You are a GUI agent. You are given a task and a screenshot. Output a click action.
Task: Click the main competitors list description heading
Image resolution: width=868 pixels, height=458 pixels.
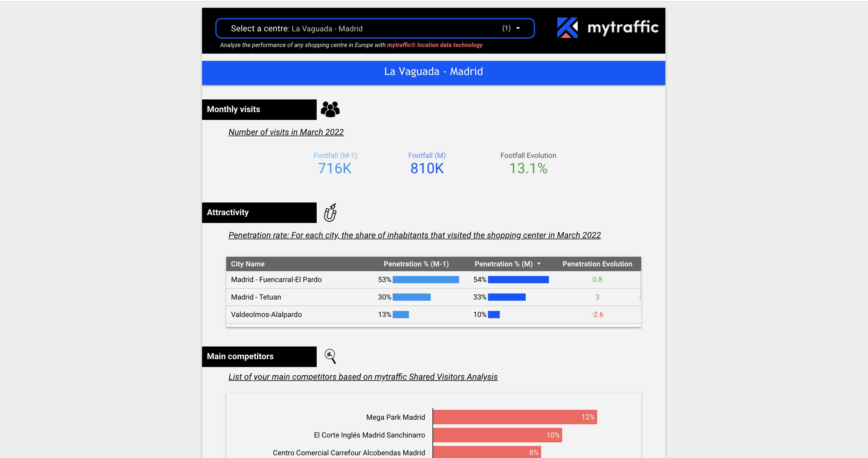tap(363, 377)
